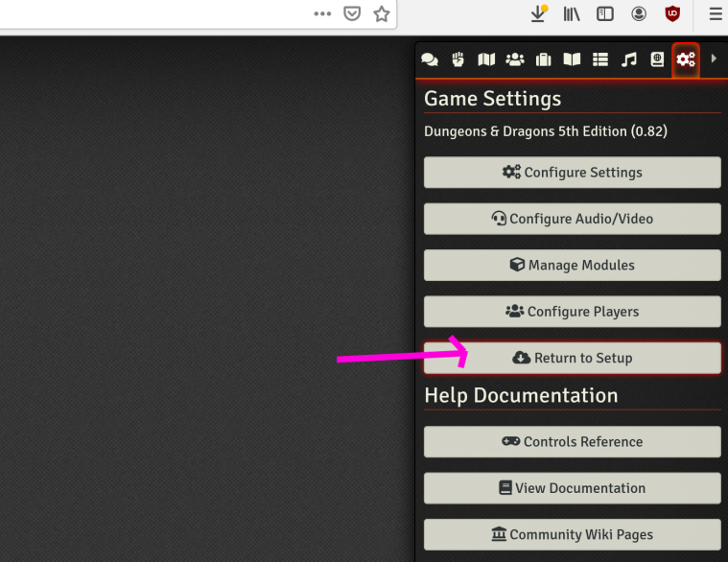Open the browser page actions ellipsis
The image size is (728, 562).
point(322,14)
